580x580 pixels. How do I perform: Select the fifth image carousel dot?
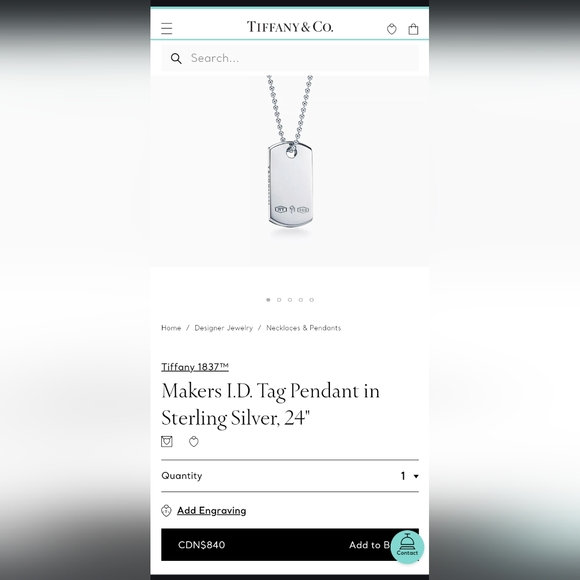(311, 300)
